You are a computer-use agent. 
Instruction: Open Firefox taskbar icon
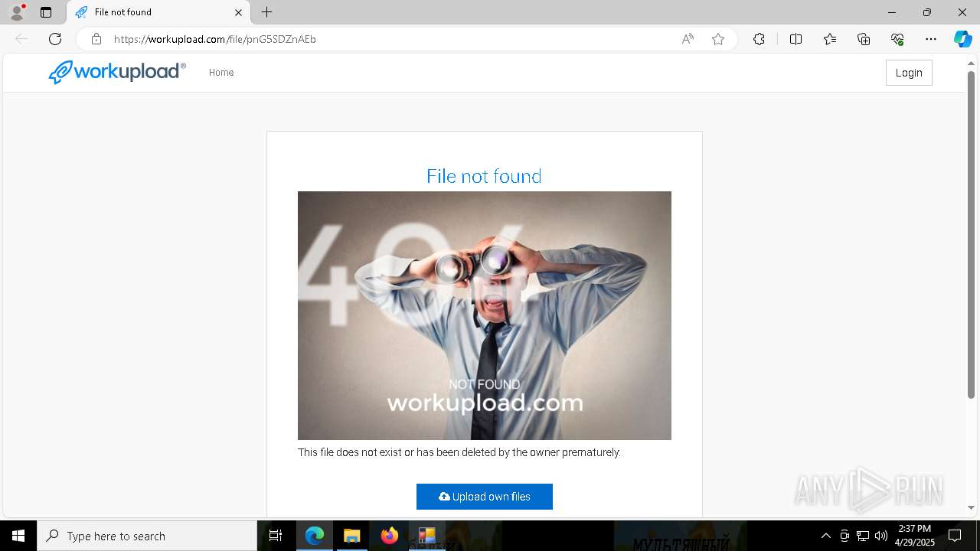click(x=390, y=536)
